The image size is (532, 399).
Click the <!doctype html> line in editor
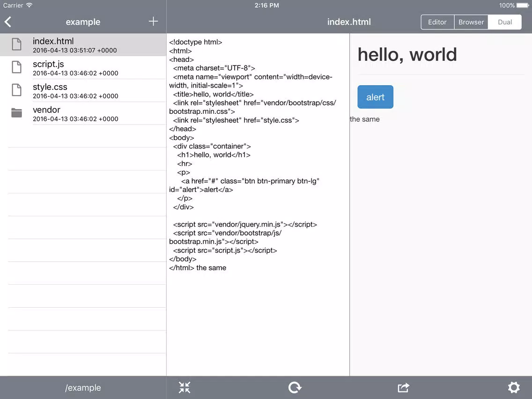coord(196,42)
